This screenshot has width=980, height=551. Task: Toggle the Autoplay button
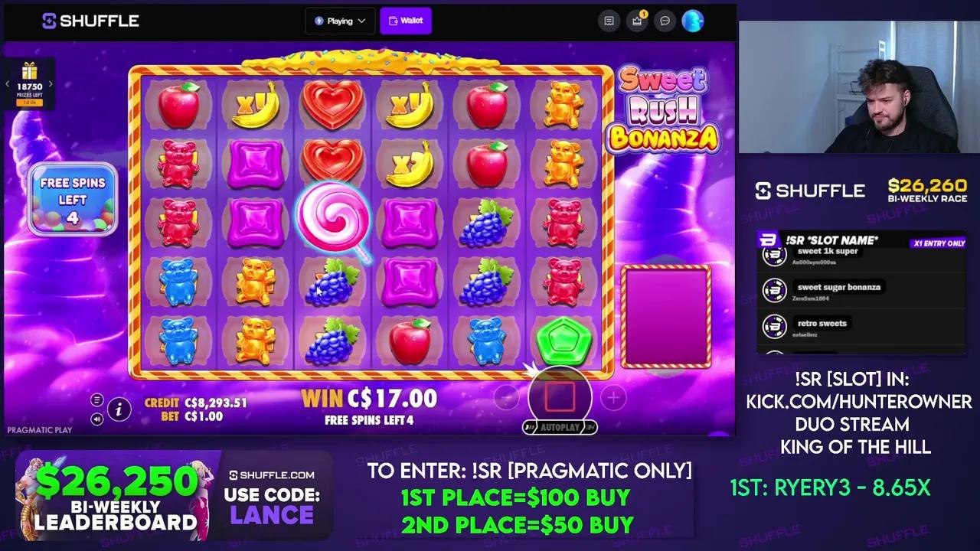[560, 427]
